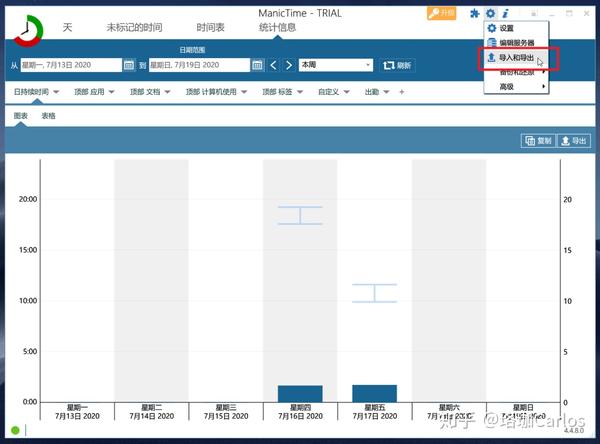
Task: Choose 设置 in the gear menu
Action: [516, 28]
